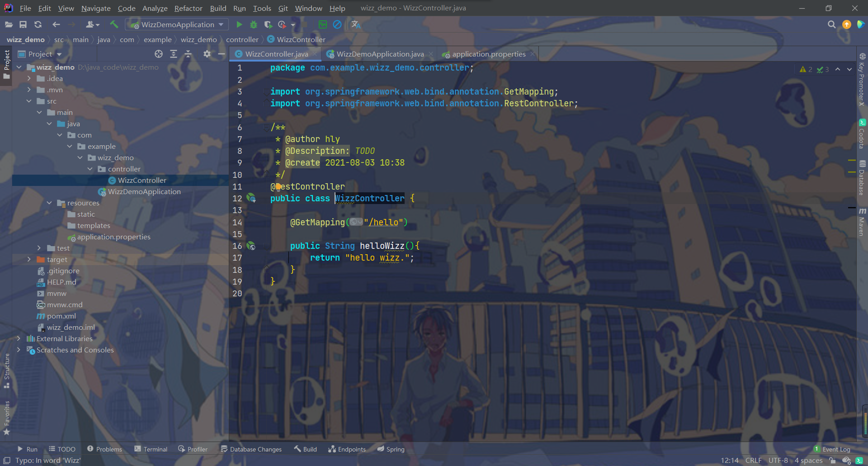Expand External Libraries node

click(x=19, y=338)
